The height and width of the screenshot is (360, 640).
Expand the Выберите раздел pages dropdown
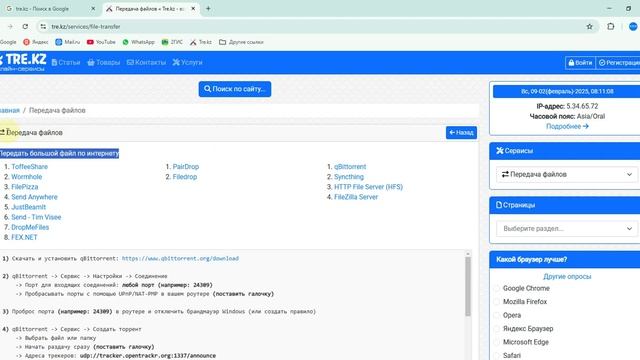click(x=567, y=229)
